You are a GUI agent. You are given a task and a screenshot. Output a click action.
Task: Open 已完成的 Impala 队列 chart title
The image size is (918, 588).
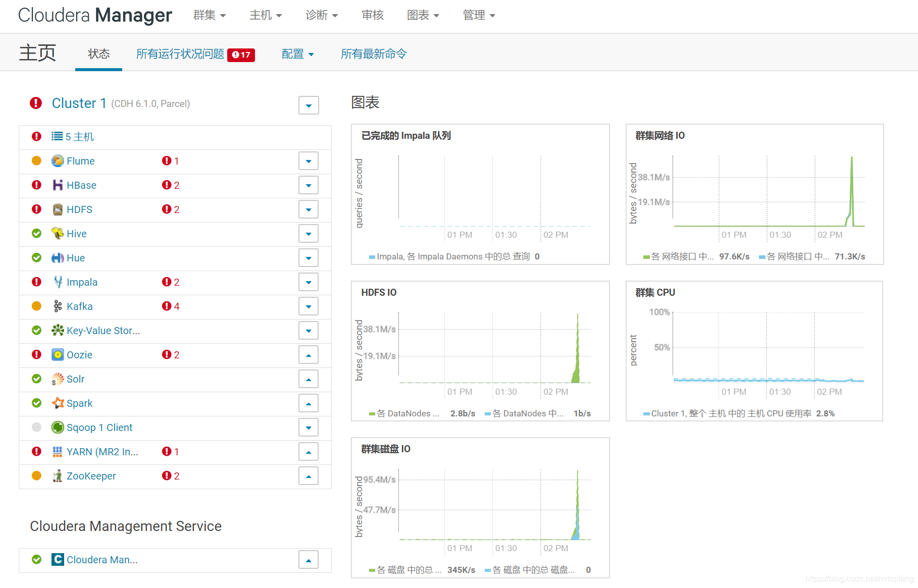point(406,136)
